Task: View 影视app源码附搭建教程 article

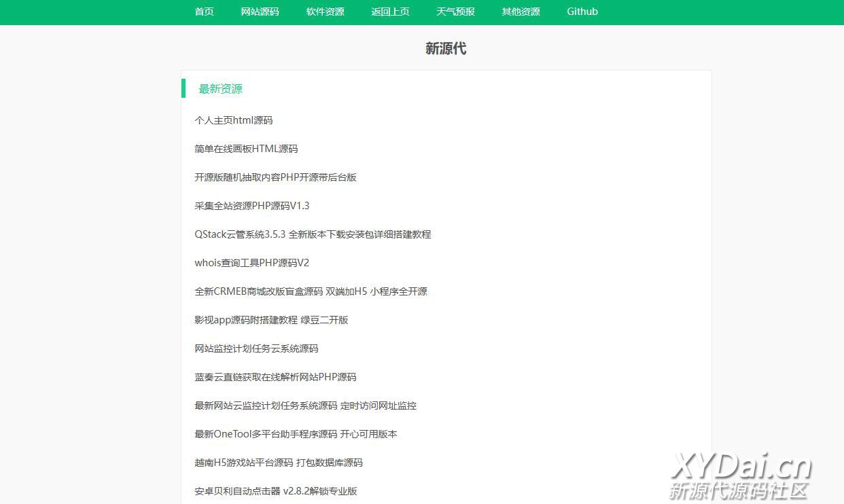Action: [x=271, y=320]
